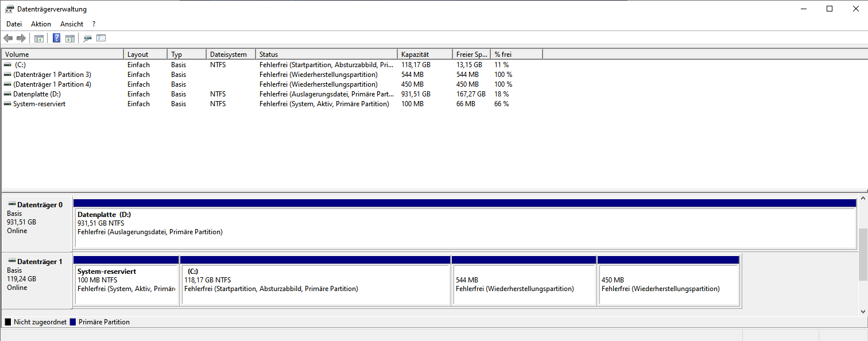This screenshot has width=868, height=341.
Task: Click the disk icon of Datenträger 0
Action: [x=11, y=204]
